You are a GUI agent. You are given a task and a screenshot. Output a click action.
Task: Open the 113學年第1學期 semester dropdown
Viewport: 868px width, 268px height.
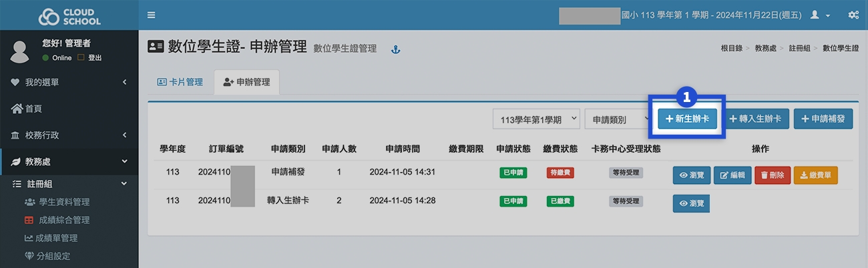[x=536, y=119]
